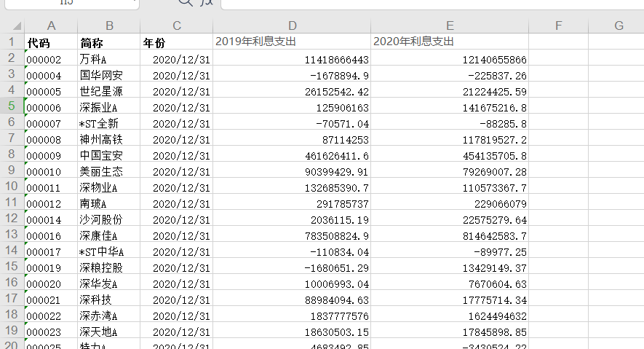Select the 沙河股份 name cell
Image resolution: width=644 pixels, height=349 pixels.
point(109,218)
